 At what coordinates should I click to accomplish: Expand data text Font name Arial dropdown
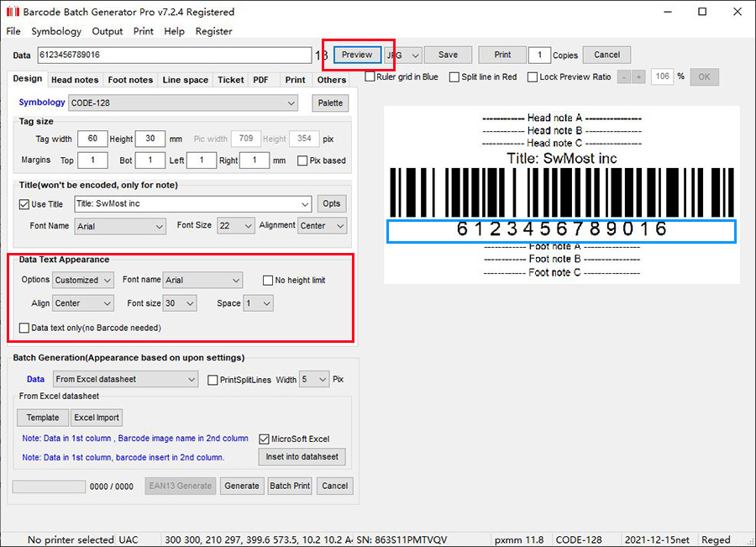click(x=202, y=281)
